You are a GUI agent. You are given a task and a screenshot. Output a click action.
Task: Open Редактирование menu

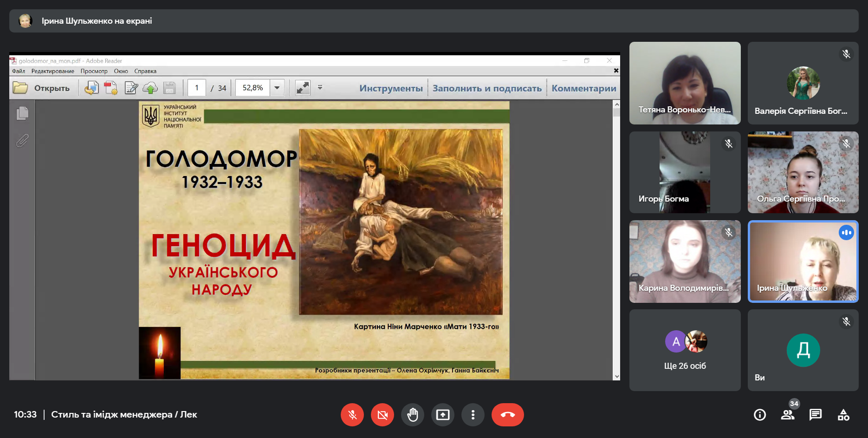pyautogui.click(x=53, y=71)
